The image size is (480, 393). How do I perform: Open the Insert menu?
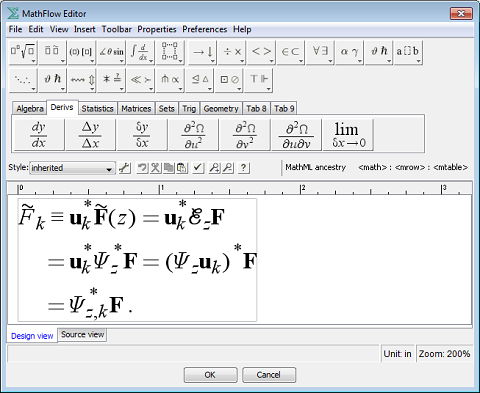tap(84, 29)
